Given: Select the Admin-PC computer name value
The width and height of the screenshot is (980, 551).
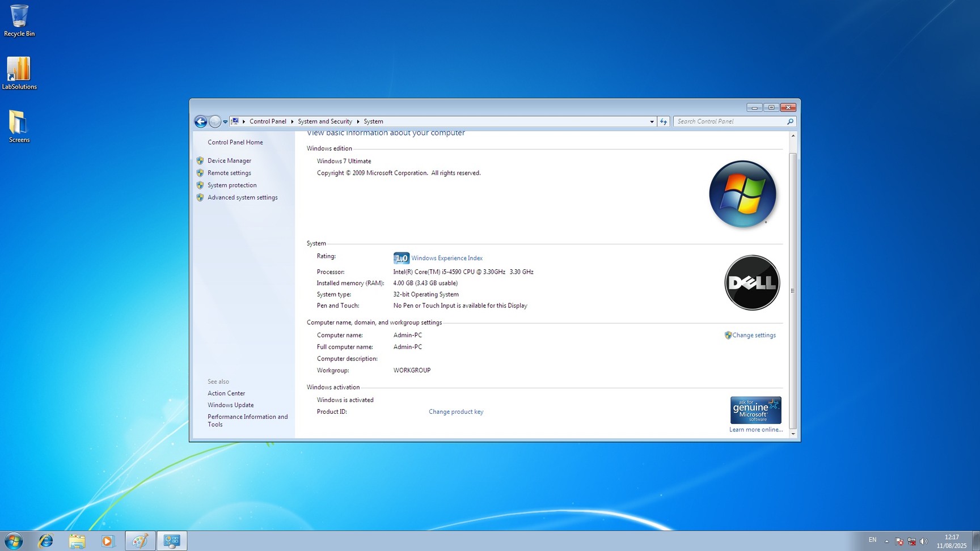Looking at the screenshot, I should click(408, 335).
